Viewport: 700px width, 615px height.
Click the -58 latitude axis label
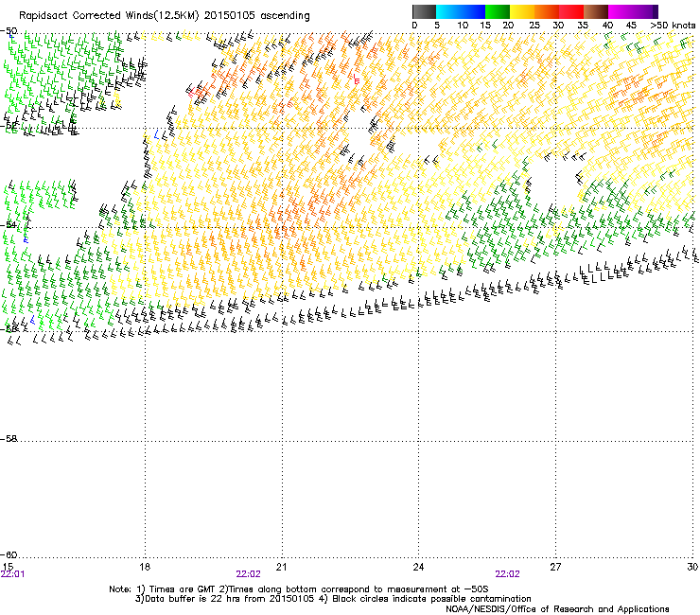(x=9, y=439)
